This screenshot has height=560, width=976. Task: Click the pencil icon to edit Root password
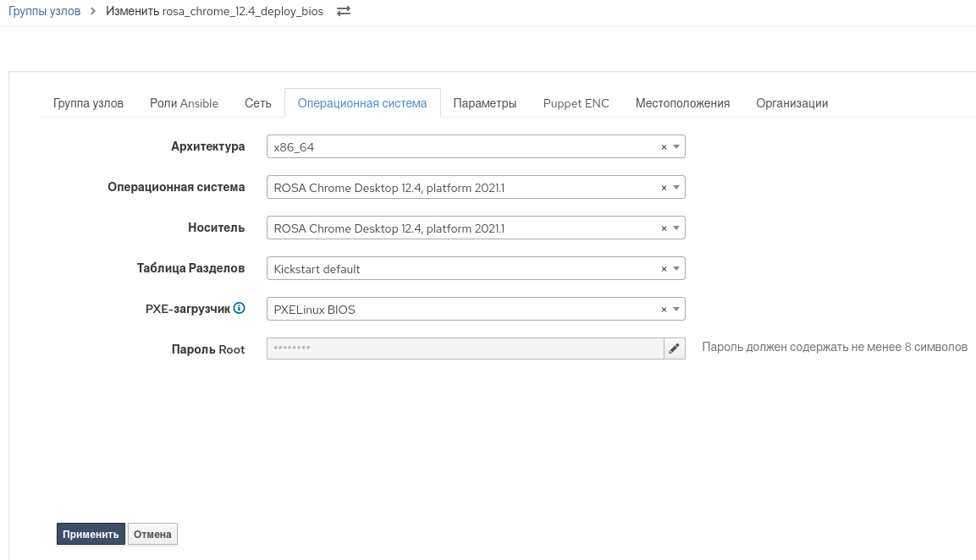(674, 349)
